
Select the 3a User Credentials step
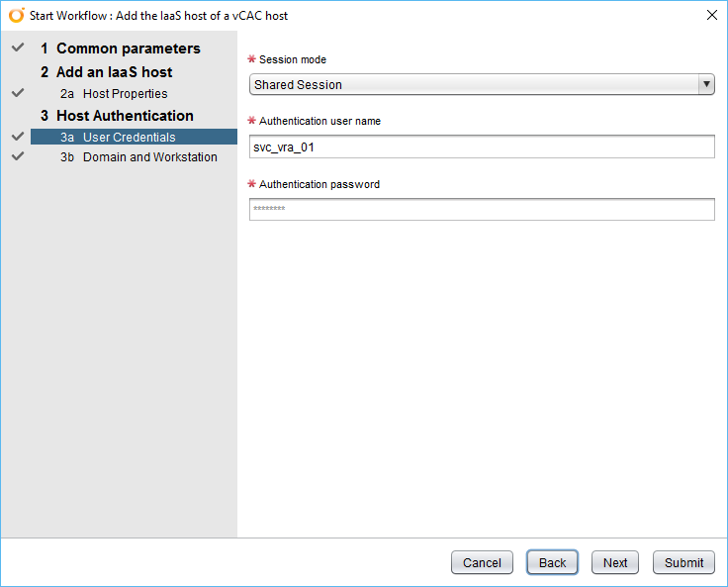coord(118,138)
